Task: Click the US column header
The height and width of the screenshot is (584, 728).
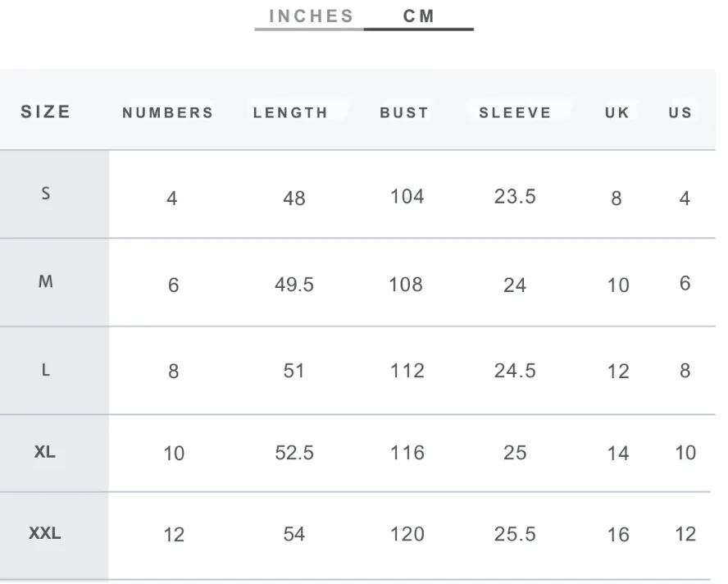Action: (x=680, y=113)
